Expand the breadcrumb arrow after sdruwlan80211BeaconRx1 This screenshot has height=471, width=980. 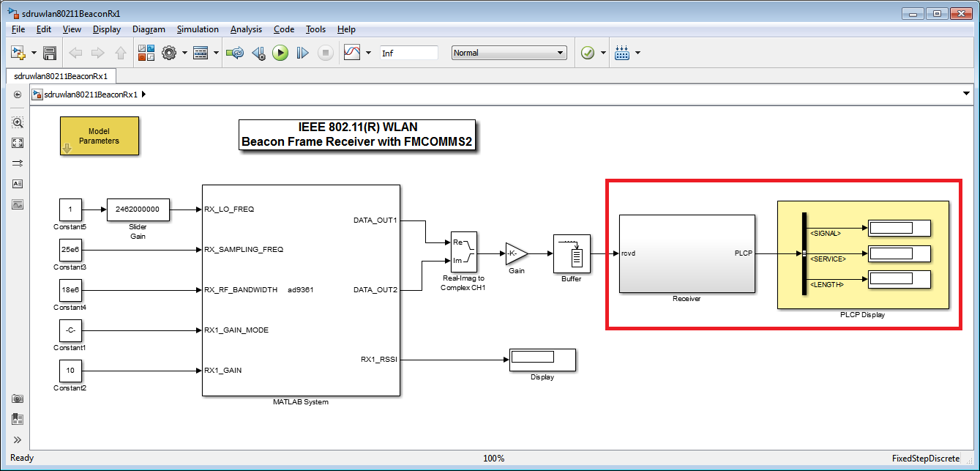tap(143, 94)
